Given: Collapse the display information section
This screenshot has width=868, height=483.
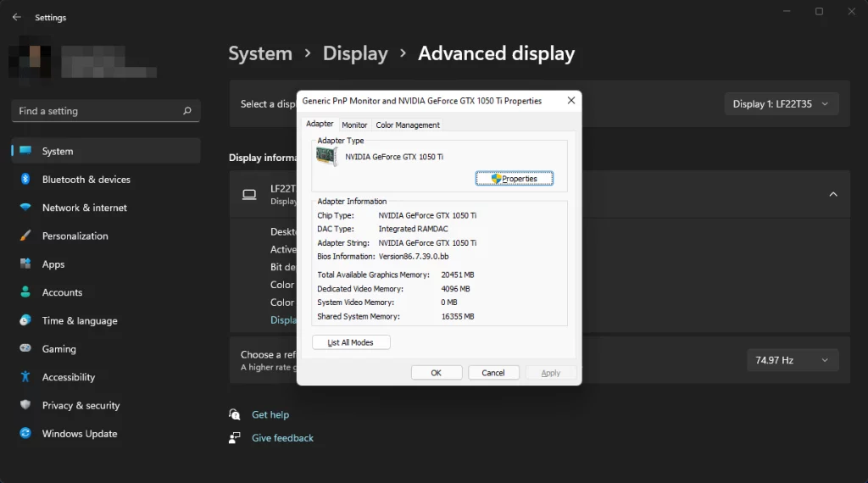Looking at the screenshot, I should [833, 194].
